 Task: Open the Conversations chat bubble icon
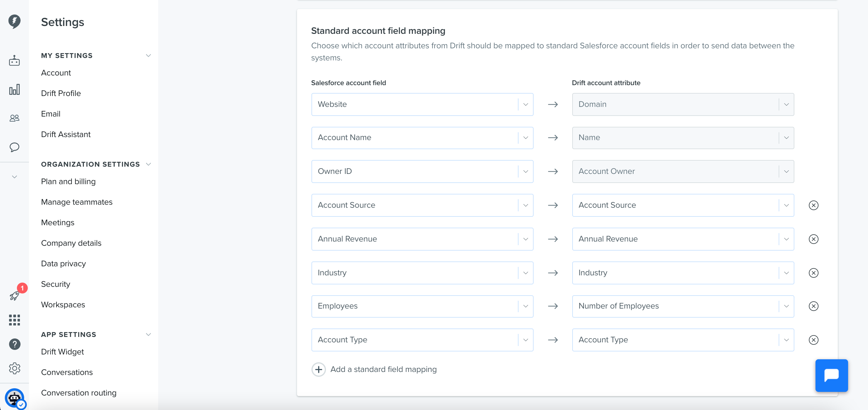click(14, 147)
